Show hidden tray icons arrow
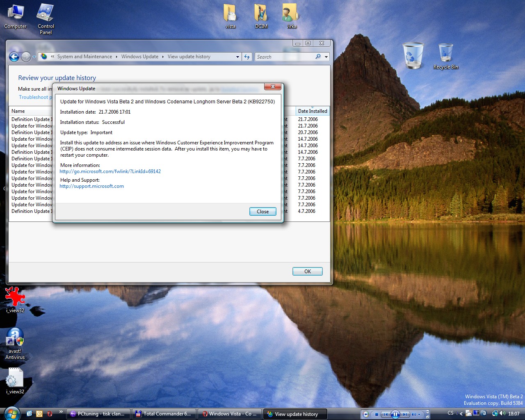 click(x=461, y=413)
